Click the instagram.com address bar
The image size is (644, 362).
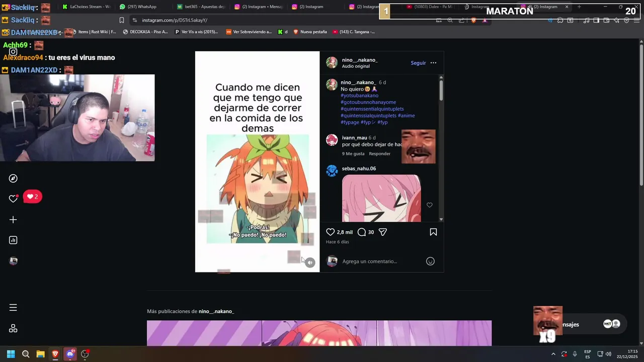[x=282, y=20]
